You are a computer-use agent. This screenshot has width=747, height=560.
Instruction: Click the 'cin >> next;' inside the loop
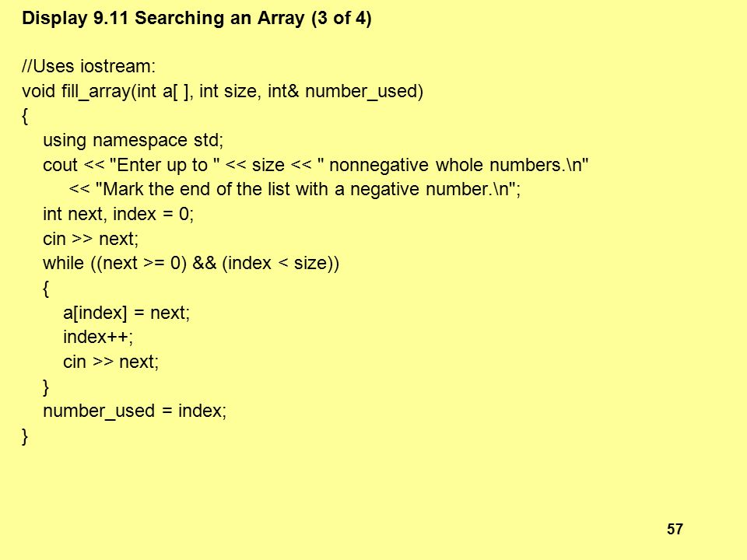(x=110, y=362)
